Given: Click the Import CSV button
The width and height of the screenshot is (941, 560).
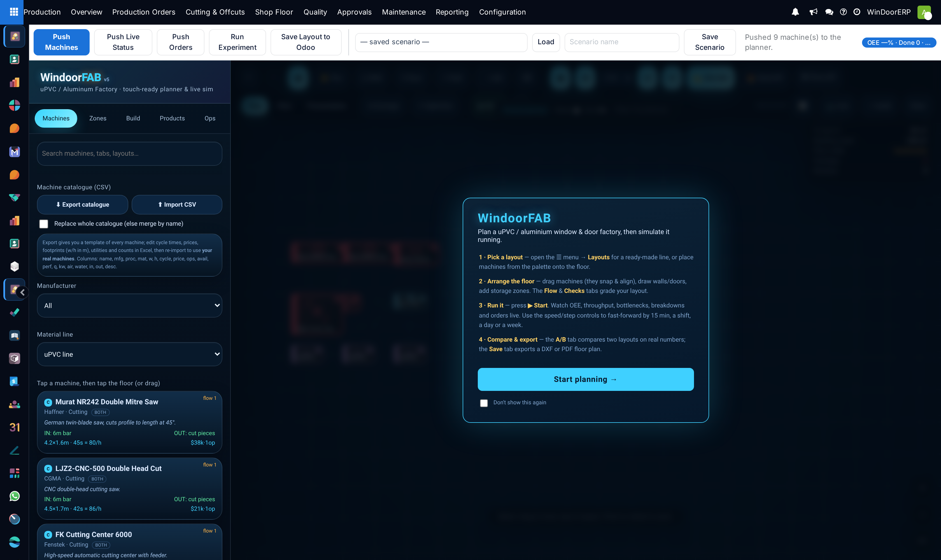Looking at the screenshot, I should (x=177, y=205).
